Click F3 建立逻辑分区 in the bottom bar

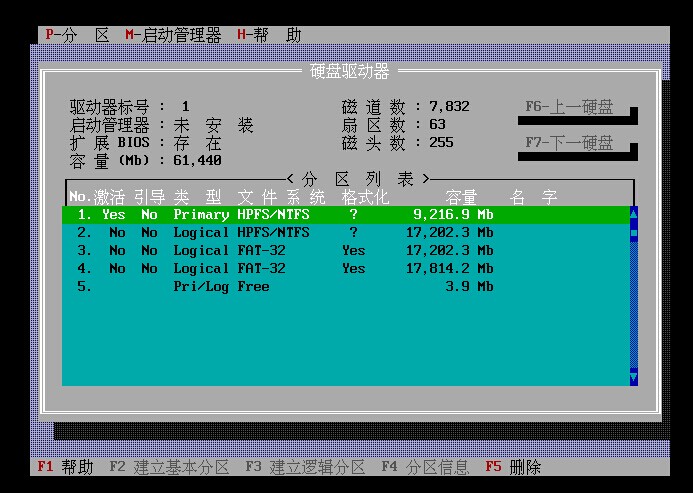pyautogui.click(x=305, y=467)
